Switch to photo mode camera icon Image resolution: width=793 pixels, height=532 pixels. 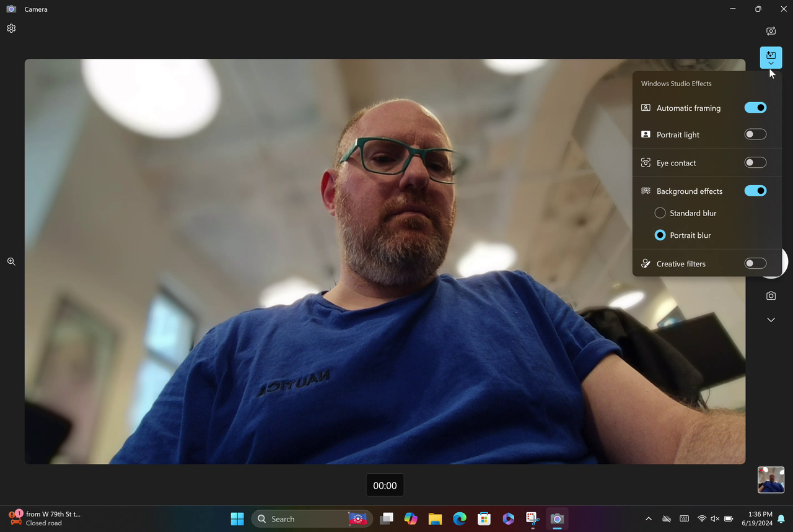tap(771, 296)
